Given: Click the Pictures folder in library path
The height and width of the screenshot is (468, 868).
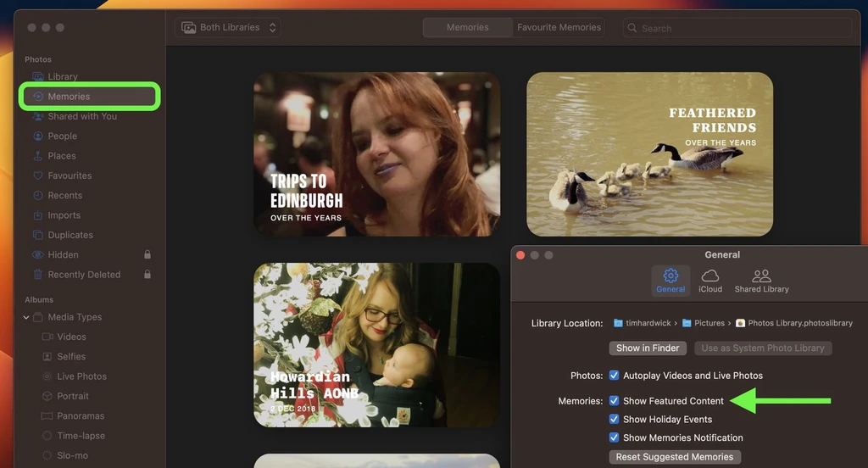Looking at the screenshot, I should (703, 323).
